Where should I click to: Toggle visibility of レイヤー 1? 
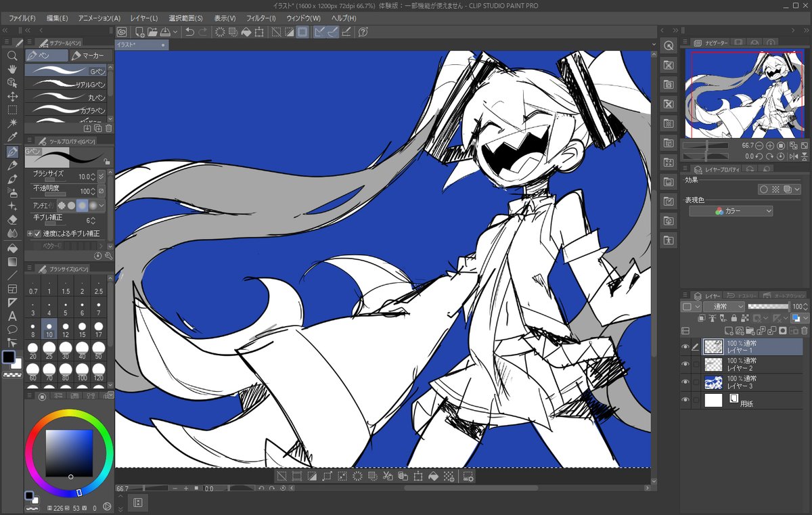[685, 347]
